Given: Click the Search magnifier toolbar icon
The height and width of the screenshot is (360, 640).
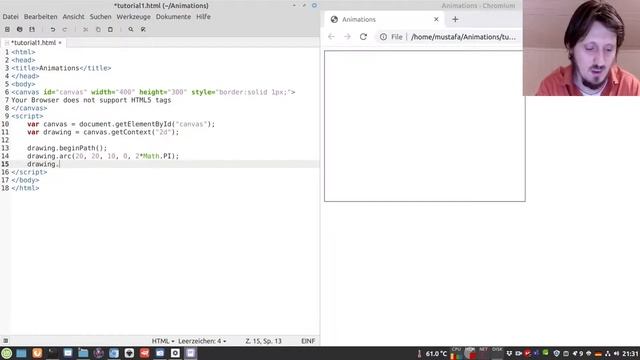Looking at the screenshot, I should [x=131, y=29].
